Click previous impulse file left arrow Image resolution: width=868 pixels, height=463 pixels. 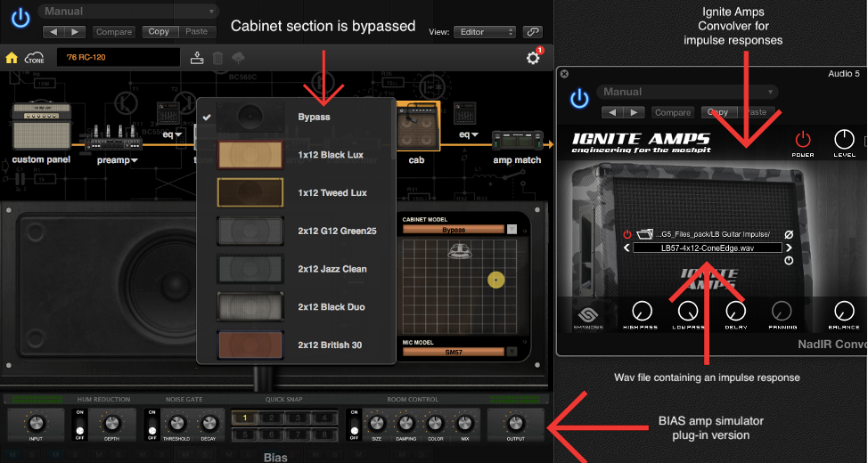coord(626,248)
